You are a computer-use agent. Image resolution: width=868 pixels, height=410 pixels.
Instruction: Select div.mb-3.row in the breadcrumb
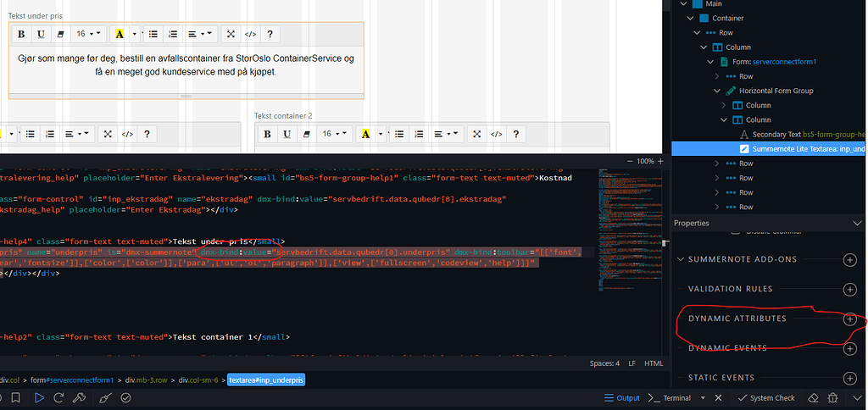point(147,380)
